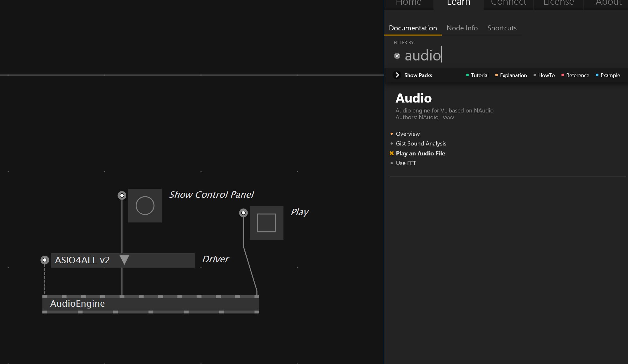
Task: Open the Use FFT entry
Action: pyautogui.click(x=406, y=163)
